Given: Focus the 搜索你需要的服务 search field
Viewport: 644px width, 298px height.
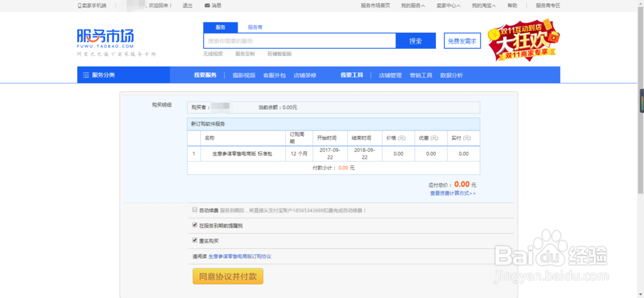Looking at the screenshot, I should (299, 41).
